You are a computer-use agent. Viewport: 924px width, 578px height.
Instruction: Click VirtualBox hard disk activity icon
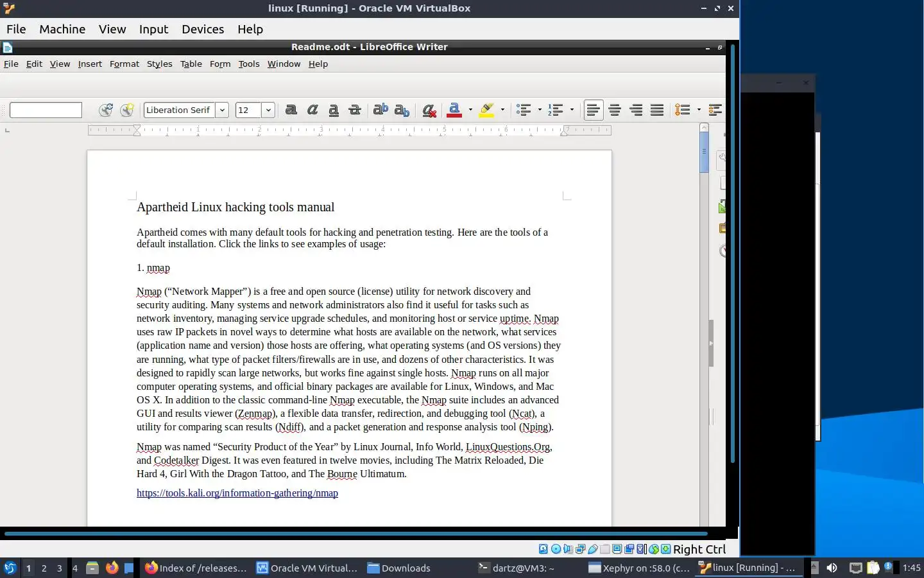(x=543, y=549)
